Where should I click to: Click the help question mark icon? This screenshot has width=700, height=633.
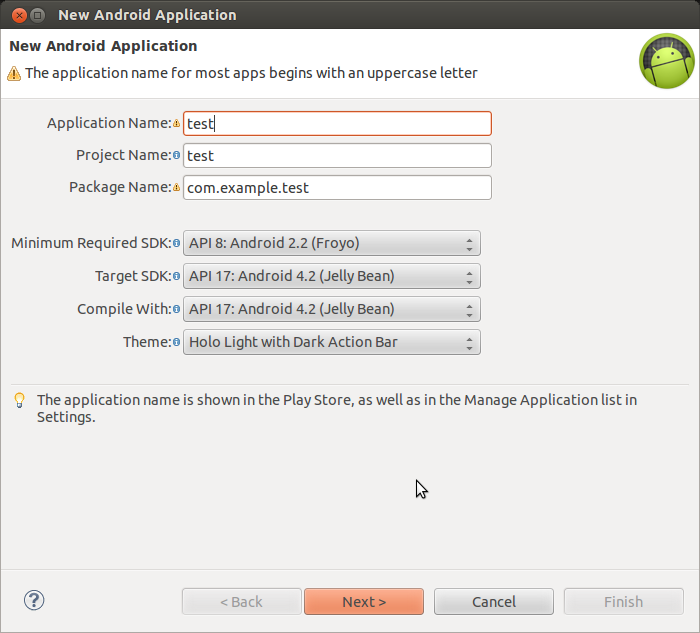(34, 600)
